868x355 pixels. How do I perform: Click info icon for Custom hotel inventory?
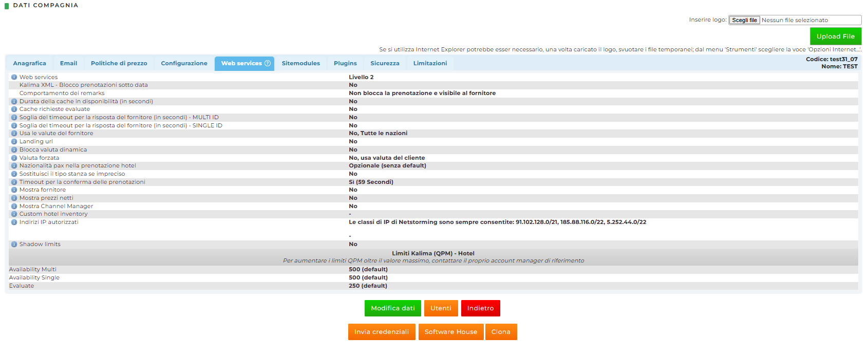pos(14,214)
